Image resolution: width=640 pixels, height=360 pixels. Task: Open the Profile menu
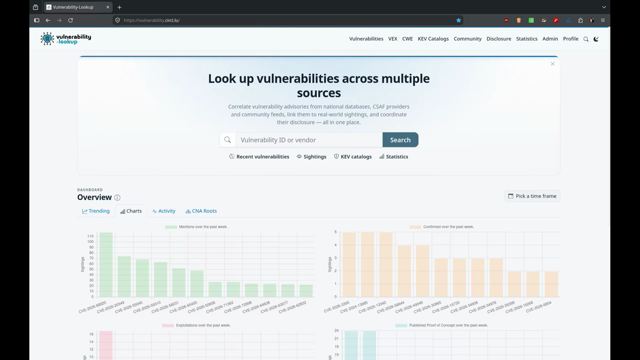570,39
